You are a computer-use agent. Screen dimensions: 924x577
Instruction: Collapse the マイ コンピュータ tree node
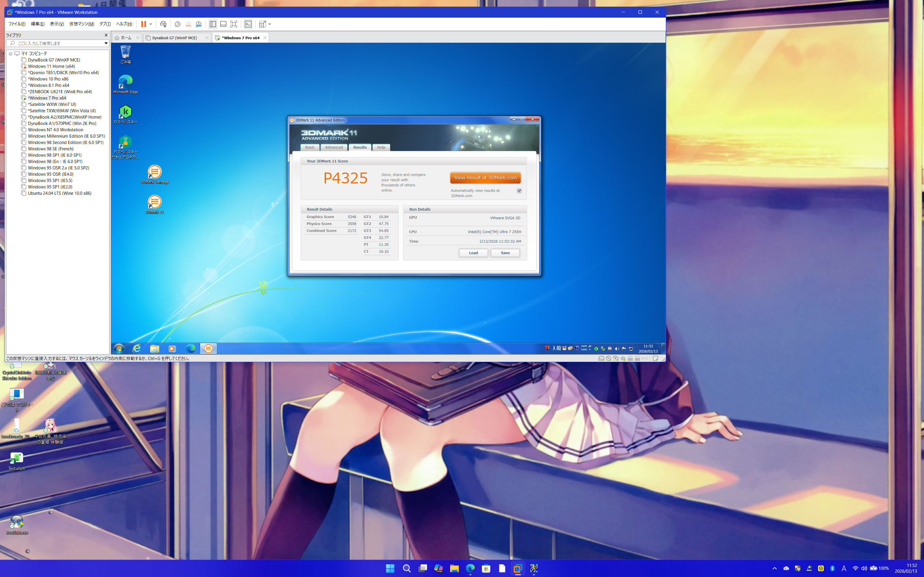click(11, 54)
